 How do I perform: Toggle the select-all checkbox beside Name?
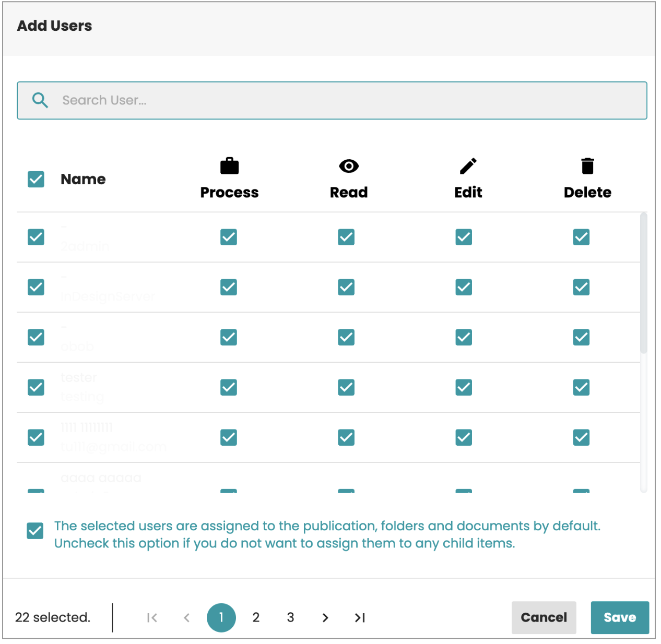[36, 179]
